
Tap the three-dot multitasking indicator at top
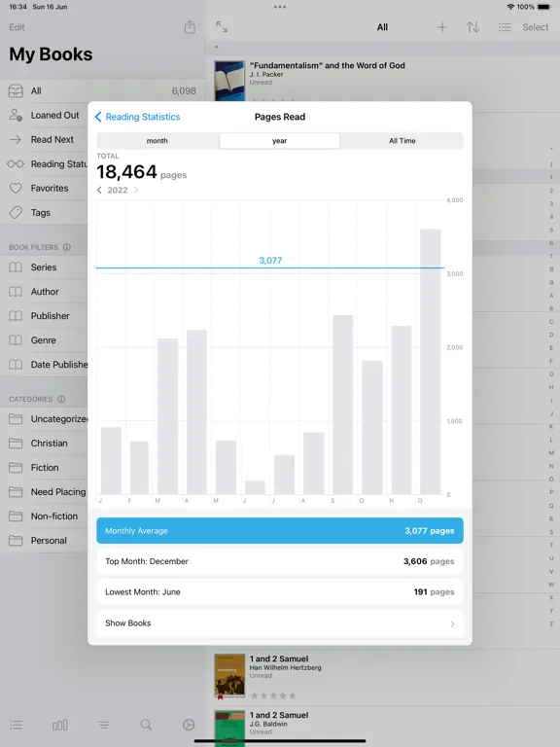point(280,7)
